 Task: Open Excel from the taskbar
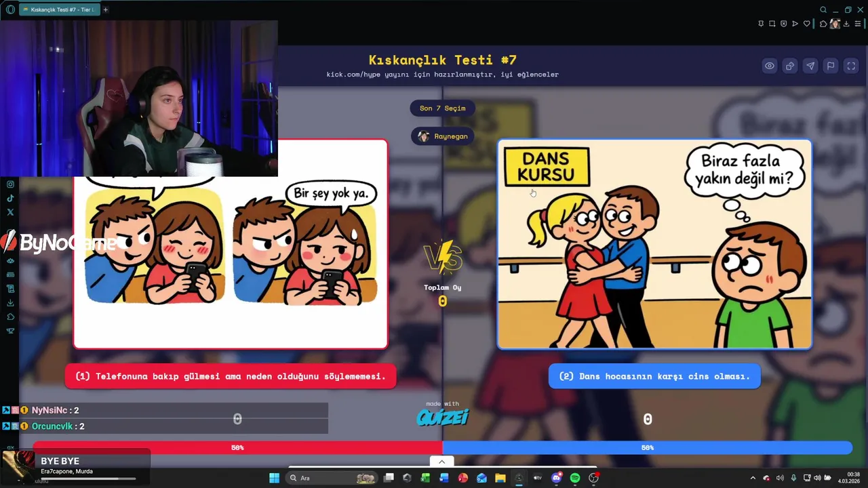(425, 478)
